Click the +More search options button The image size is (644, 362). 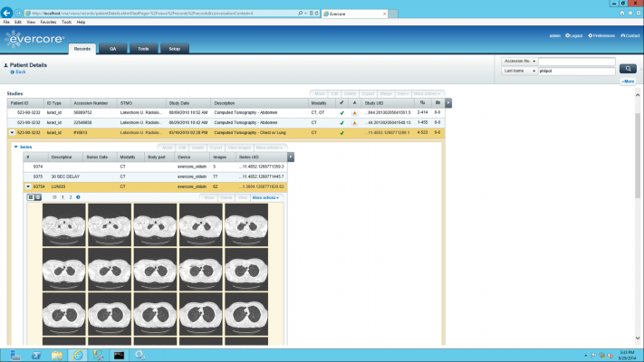coord(628,81)
